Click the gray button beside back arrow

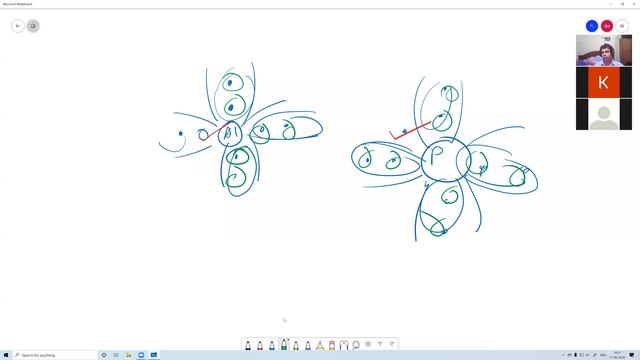click(x=33, y=26)
